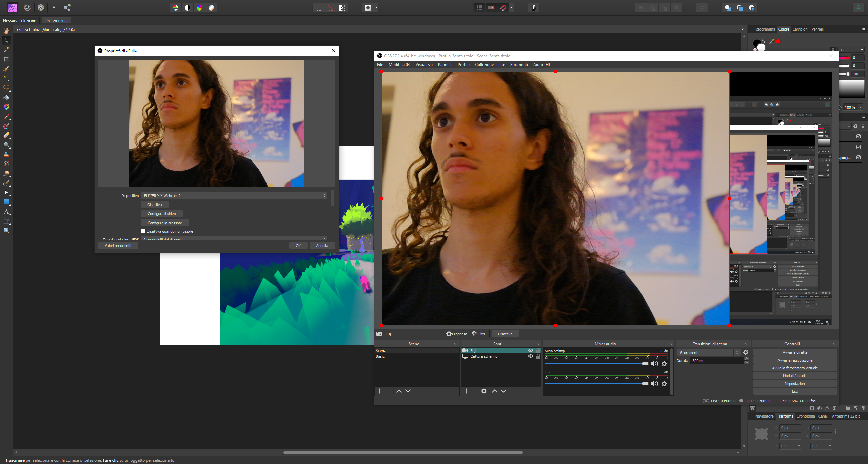Select the Crop tool
The image size is (868, 464).
pos(6,59)
